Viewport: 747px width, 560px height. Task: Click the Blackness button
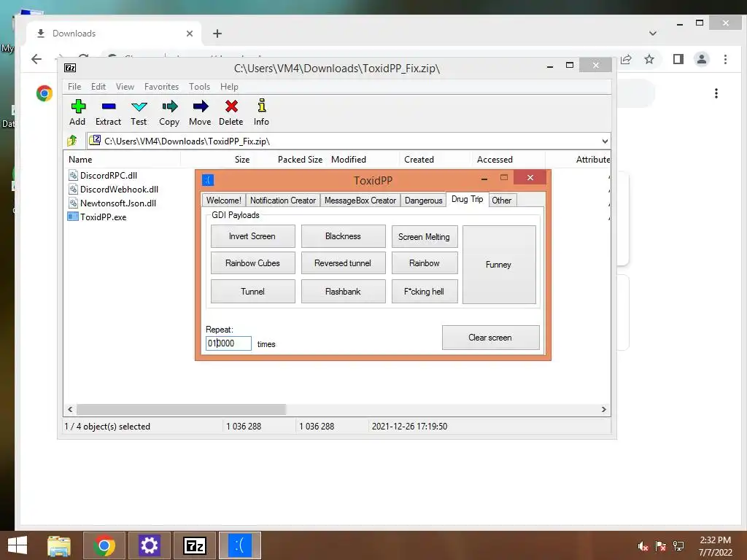click(343, 236)
